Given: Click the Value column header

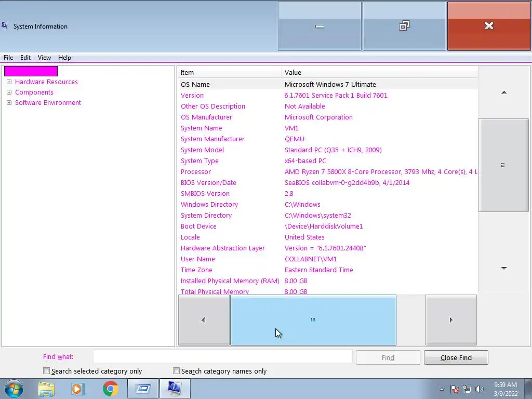Looking at the screenshot, I should click(x=380, y=72).
